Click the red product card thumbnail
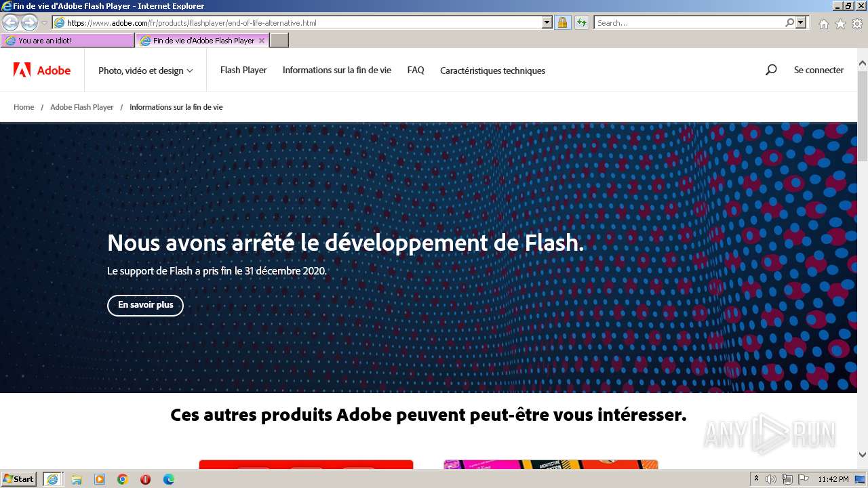 click(306, 465)
